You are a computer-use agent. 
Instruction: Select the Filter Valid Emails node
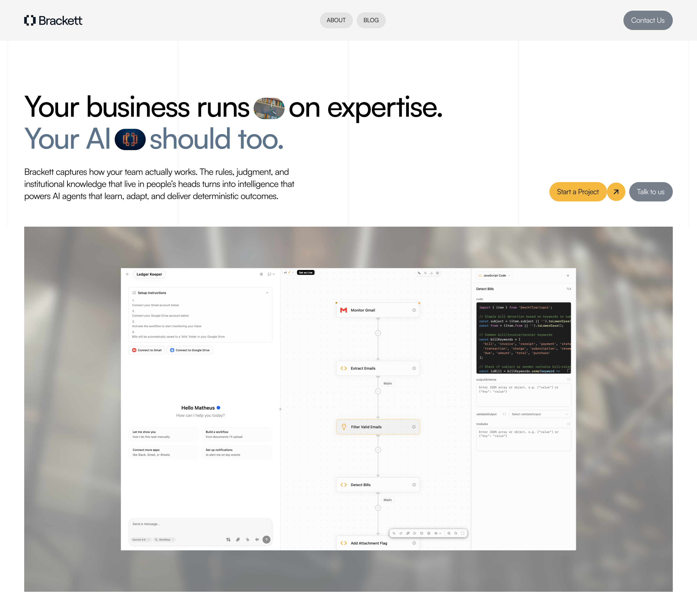coord(378,427)
